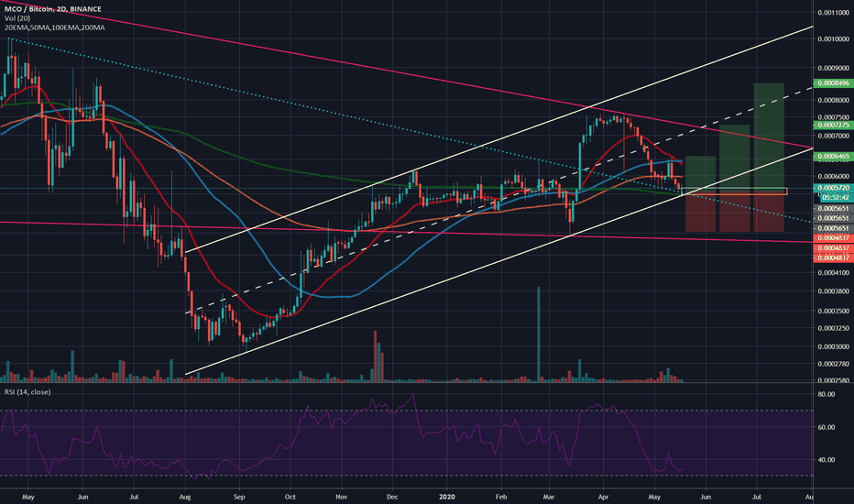Select the Vol (20) indicator label

17,18
